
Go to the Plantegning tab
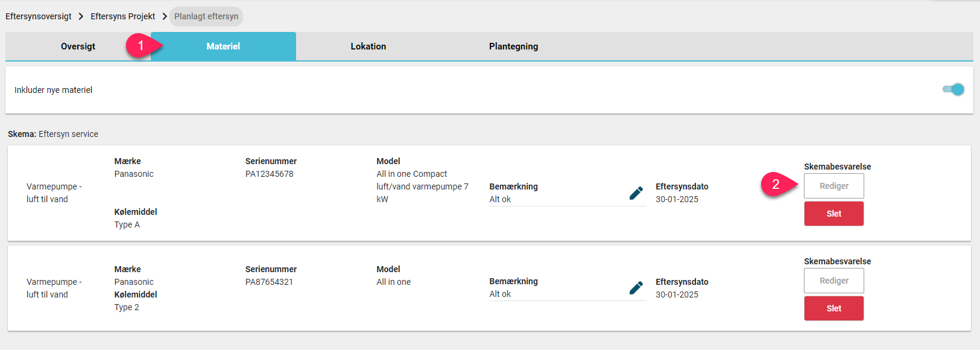click(514, 46)
